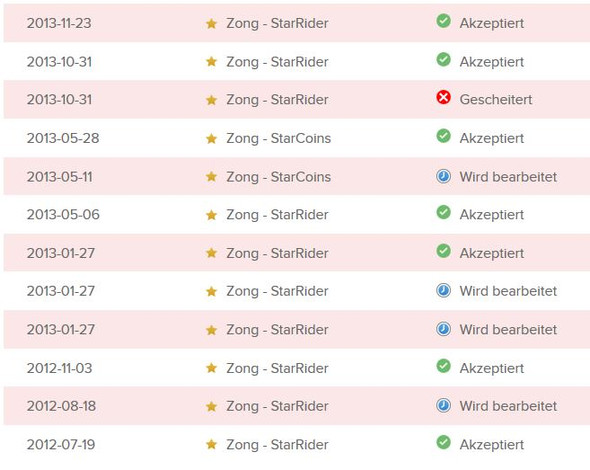This screenshot has width=590, height=470.
Task: Click Wird bearbeitet on the 2013-05-11 row
Action: pyautogui.click(x=508, y=177)
